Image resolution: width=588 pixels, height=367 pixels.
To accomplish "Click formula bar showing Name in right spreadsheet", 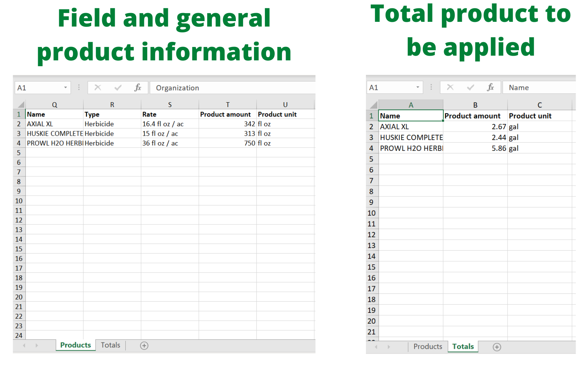I will (x=539, y=87).
